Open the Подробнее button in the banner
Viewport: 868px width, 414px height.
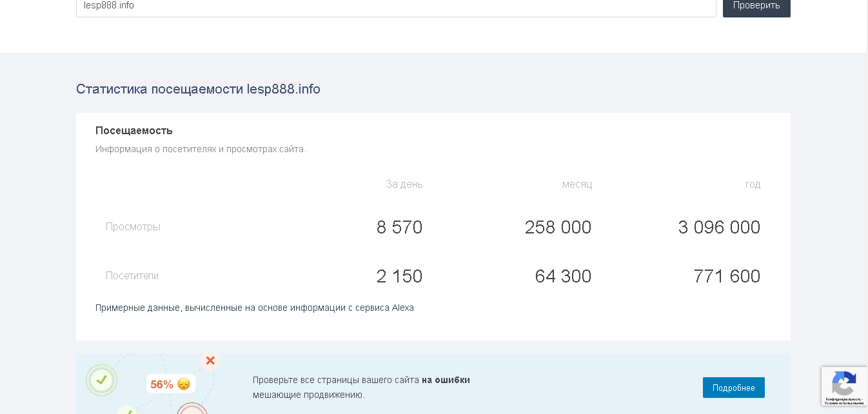coord(733,388)
